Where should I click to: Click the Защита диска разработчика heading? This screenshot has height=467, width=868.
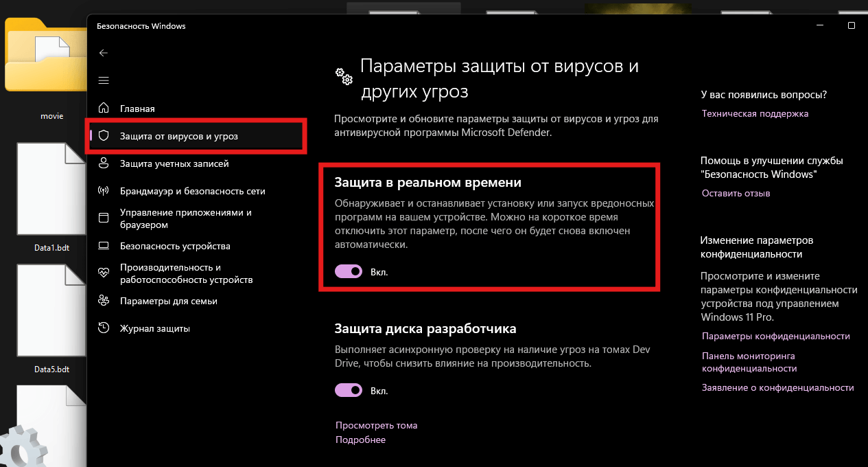(425, 328)
